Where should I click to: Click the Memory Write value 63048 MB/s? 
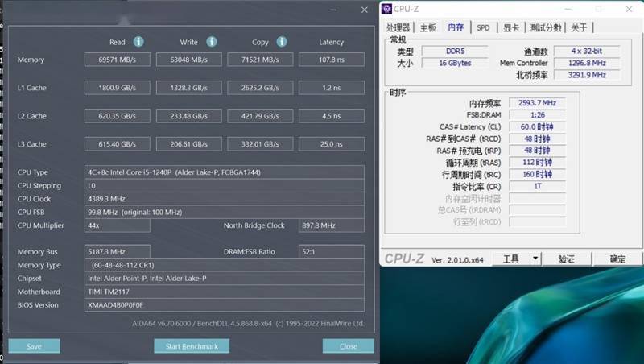[x=189, y=60]
